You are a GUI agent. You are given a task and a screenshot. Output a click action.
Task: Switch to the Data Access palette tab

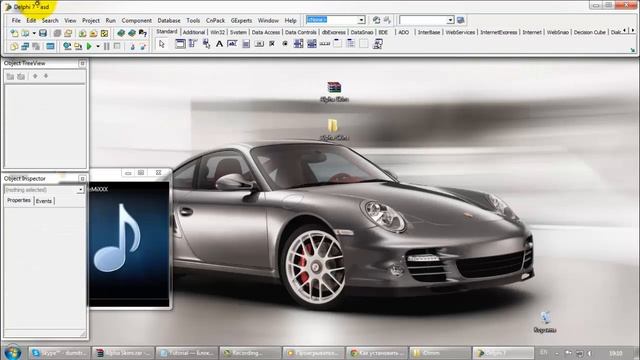tap(265, 32)
